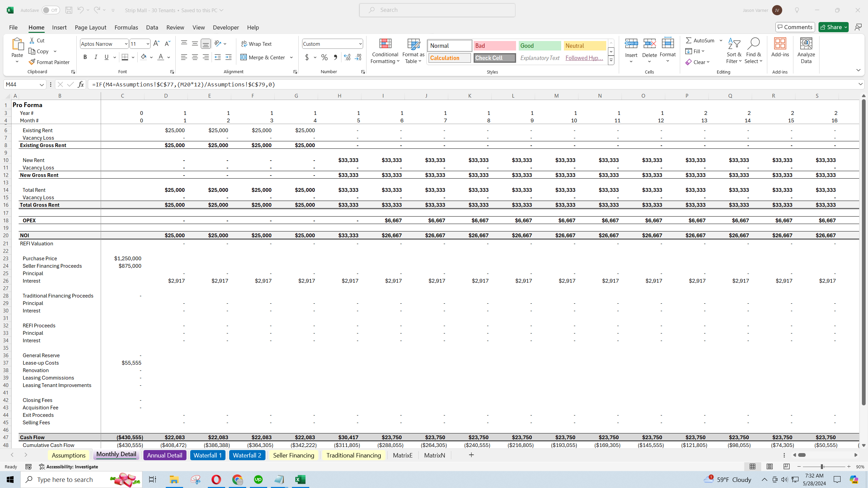This screenshot has height=488, width=868.
Task: Toggle Bold formatting
Action: pyautogui.click(x=85, y=57)
